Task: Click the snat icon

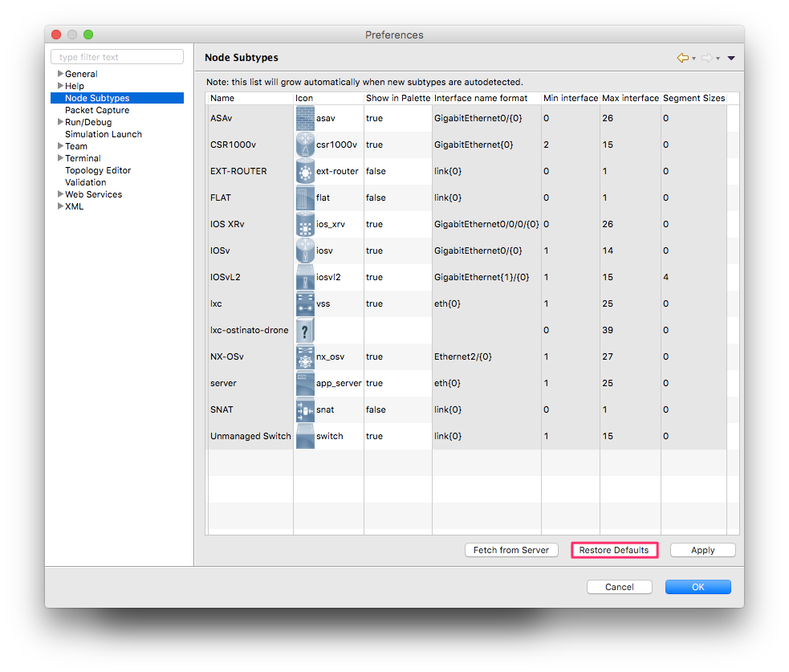Action: (305, 409)
